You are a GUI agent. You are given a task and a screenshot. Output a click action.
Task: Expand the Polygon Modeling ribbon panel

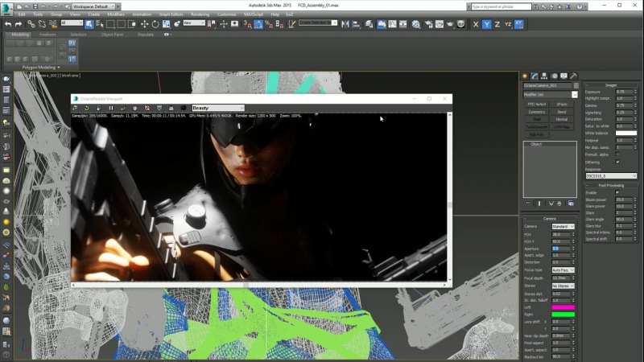pos(41,68)
